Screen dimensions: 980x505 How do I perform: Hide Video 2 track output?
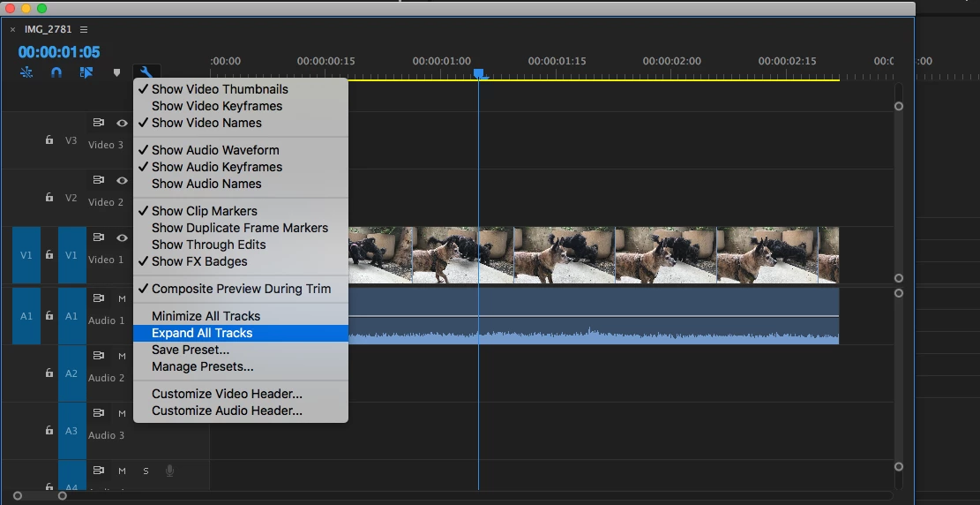tap(122, 180)
